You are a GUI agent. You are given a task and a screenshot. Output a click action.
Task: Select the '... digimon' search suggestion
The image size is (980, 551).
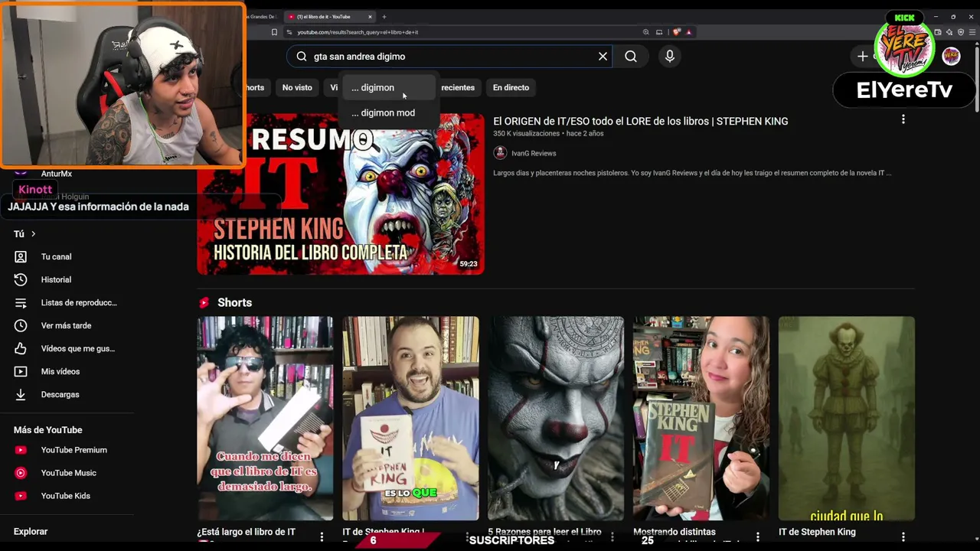point(390,88)
